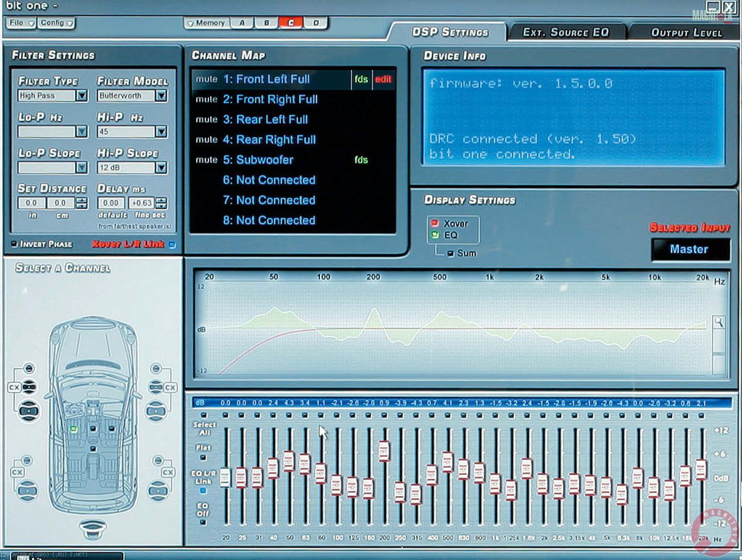Select the rear left woofer speaker icon
The width and height of the screenshot is (742, 560).
click(x=28, y=490)
